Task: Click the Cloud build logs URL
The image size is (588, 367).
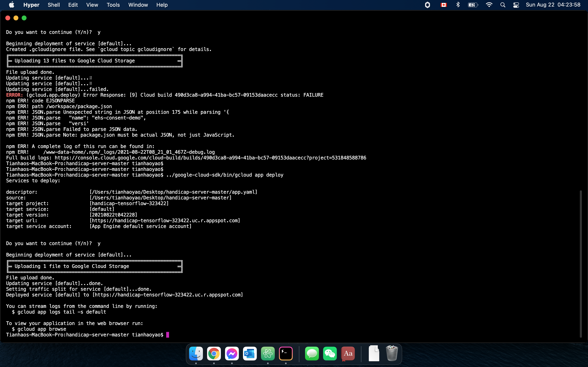Action: point(210,158)
